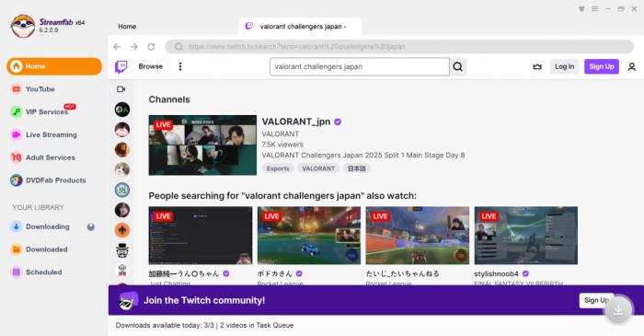Click the Sign Up button in the purple banner
The width and height of the screenshot is (644, 336).
[x=596, y=300]
